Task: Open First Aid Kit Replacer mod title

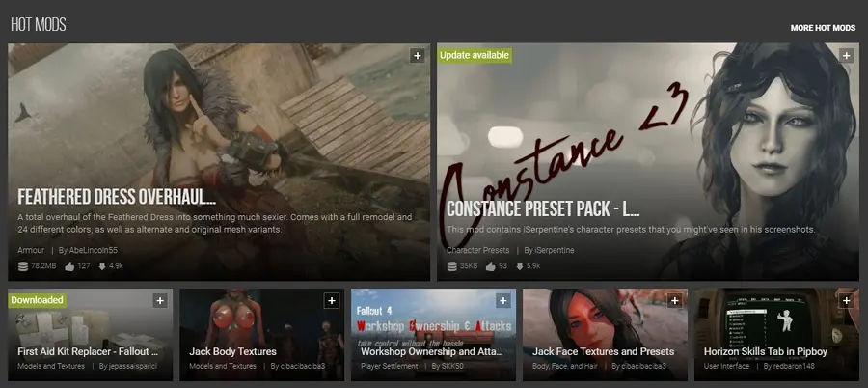Action: [88, 352]
